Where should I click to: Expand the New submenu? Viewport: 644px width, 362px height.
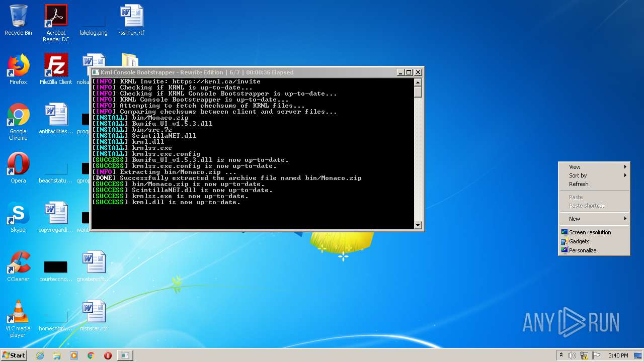click(x=594, y=219)
